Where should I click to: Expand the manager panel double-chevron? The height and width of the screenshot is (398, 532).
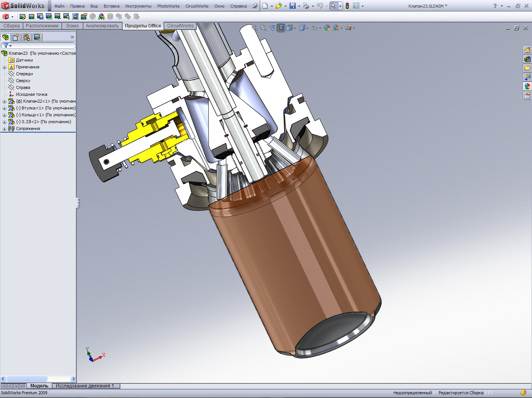click(72, 37)
